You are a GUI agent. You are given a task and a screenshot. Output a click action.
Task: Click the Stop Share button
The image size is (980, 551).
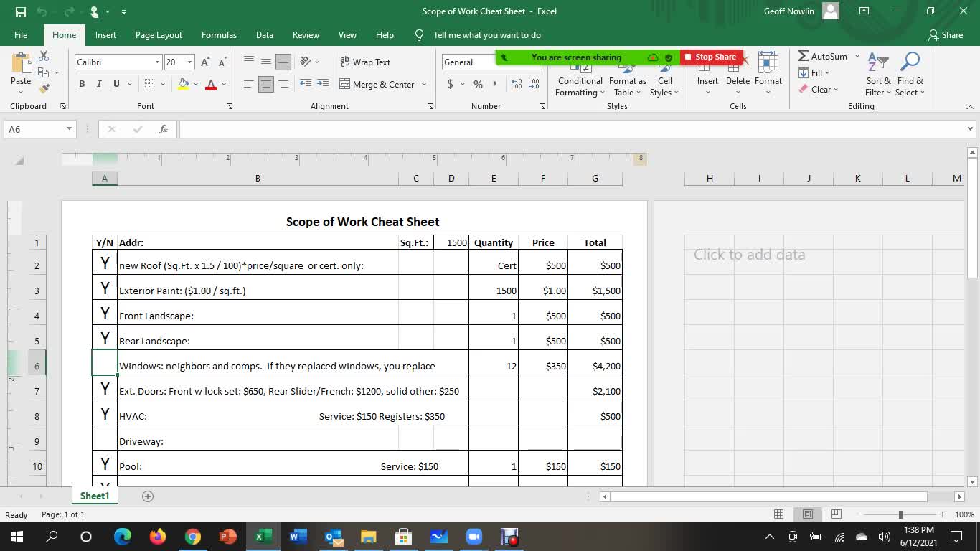point(710,57)
